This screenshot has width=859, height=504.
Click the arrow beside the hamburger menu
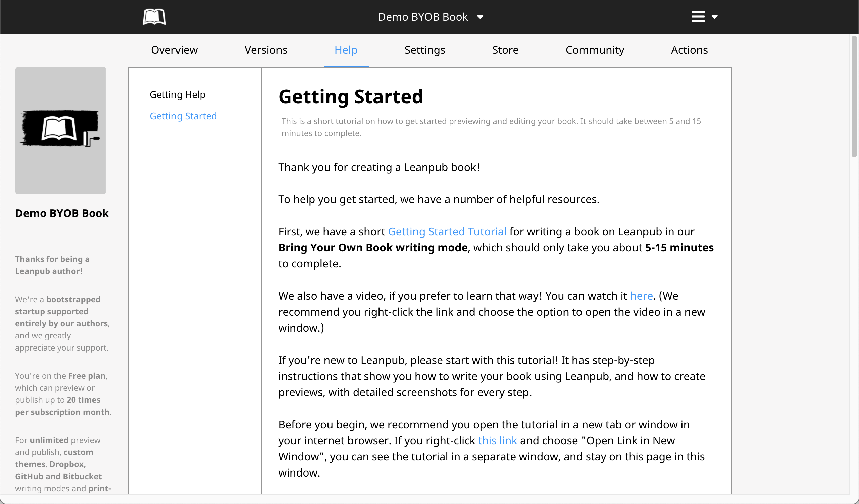pyautogui.click(x=715, y=17)
